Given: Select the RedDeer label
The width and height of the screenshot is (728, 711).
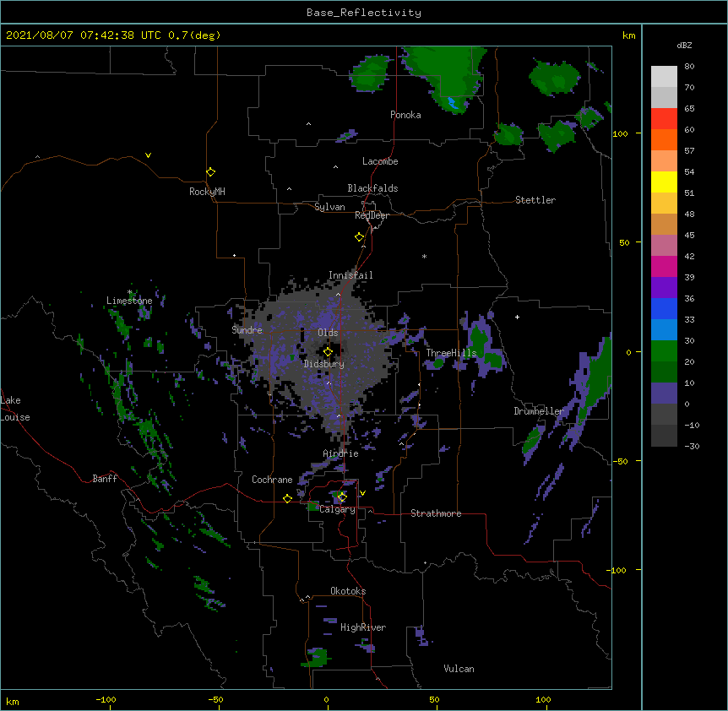Looking at the screenshot, I should pos(372,215).
